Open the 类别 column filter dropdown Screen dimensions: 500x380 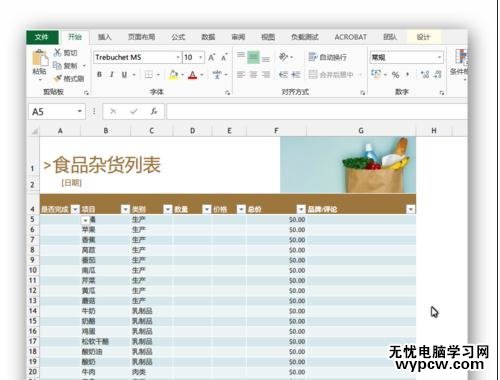point(168,209)
